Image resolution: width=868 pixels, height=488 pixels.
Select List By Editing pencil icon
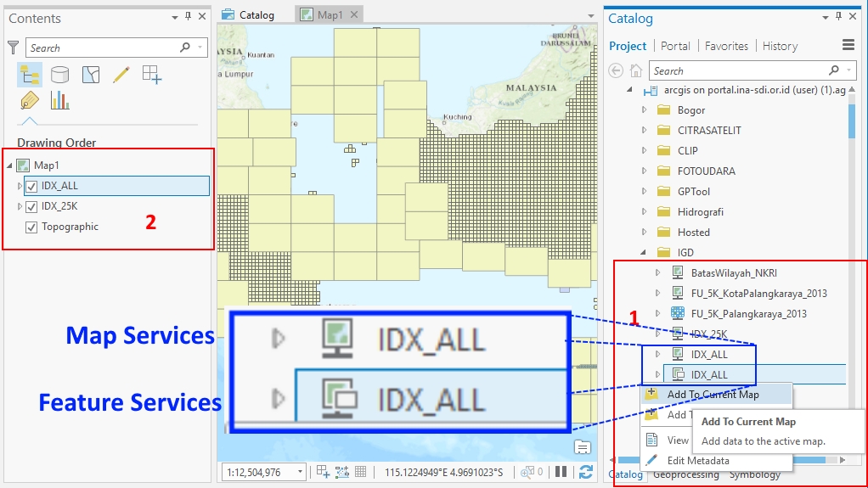coord(121,74)
